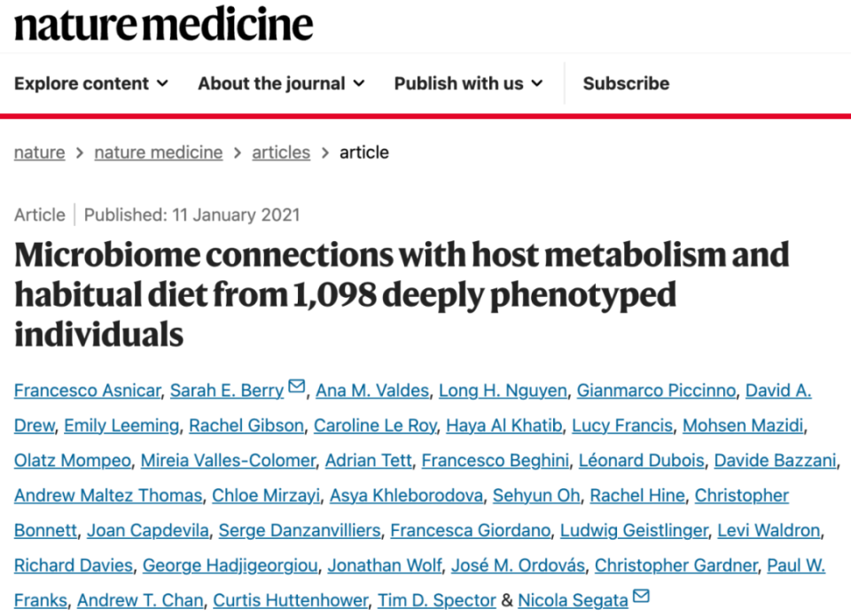Click the envelope icon beside Sarah E. Berry
Screen dimensions: 851x616
tap(296, 386)
